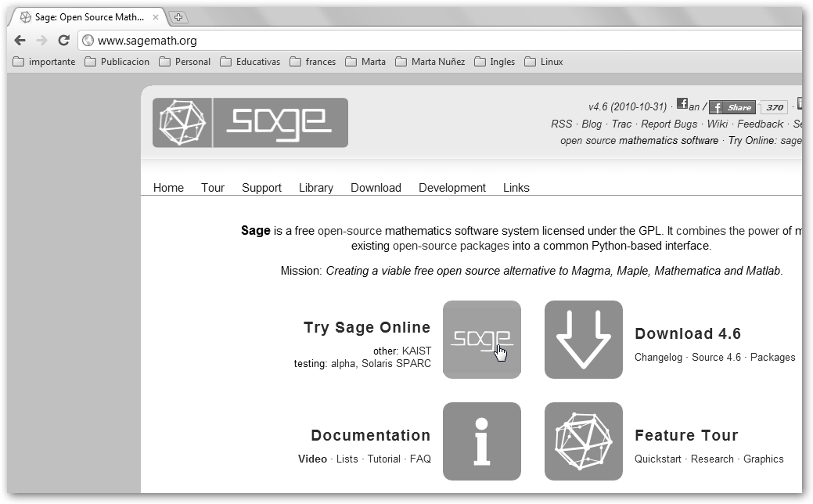813x504 pixels.
Task: Click the Facebook Share button
Action: point(732,108)
